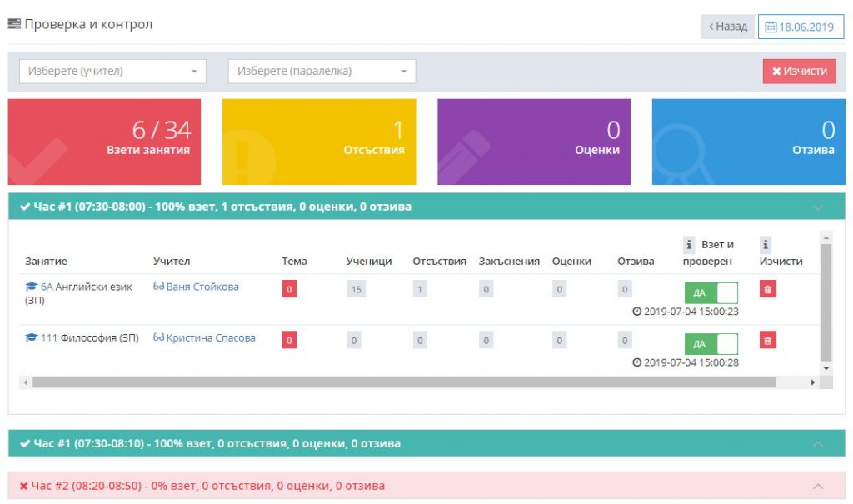
Task: Click the Учител column header
Action: coord(172,262)
